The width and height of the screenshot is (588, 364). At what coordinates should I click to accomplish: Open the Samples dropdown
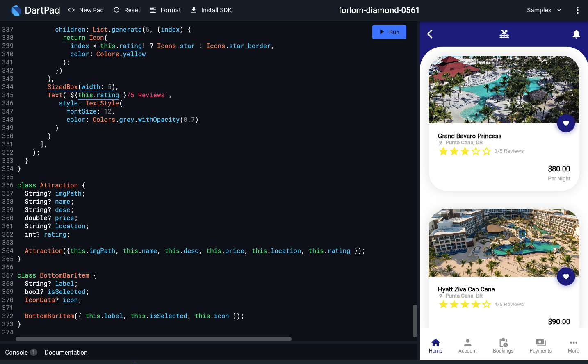544,10
